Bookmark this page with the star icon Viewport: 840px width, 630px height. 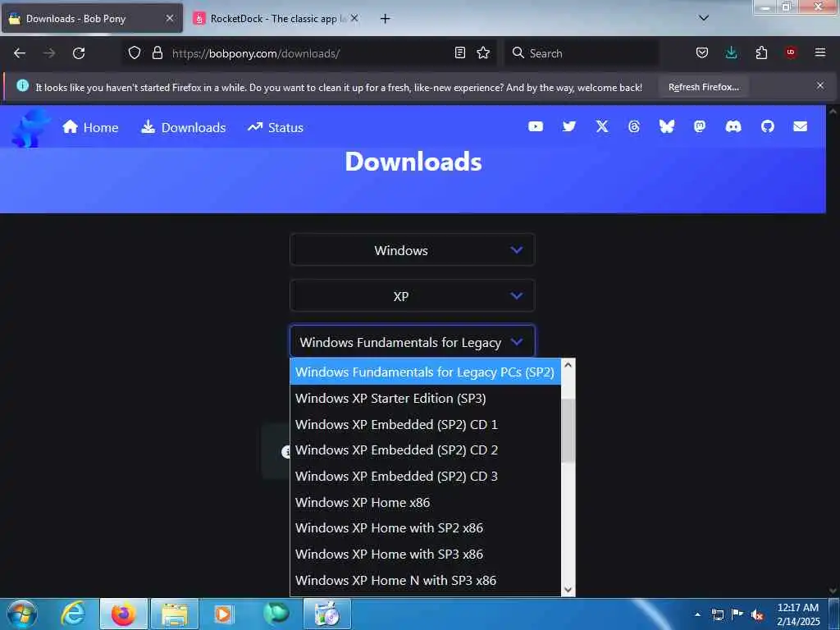pos(483,52)
